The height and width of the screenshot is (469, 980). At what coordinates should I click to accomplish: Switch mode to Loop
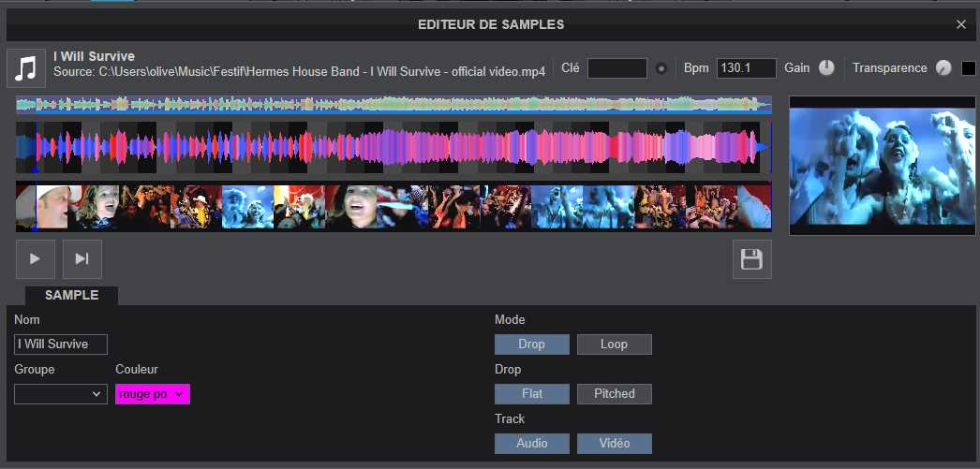[x=614, y=344]
